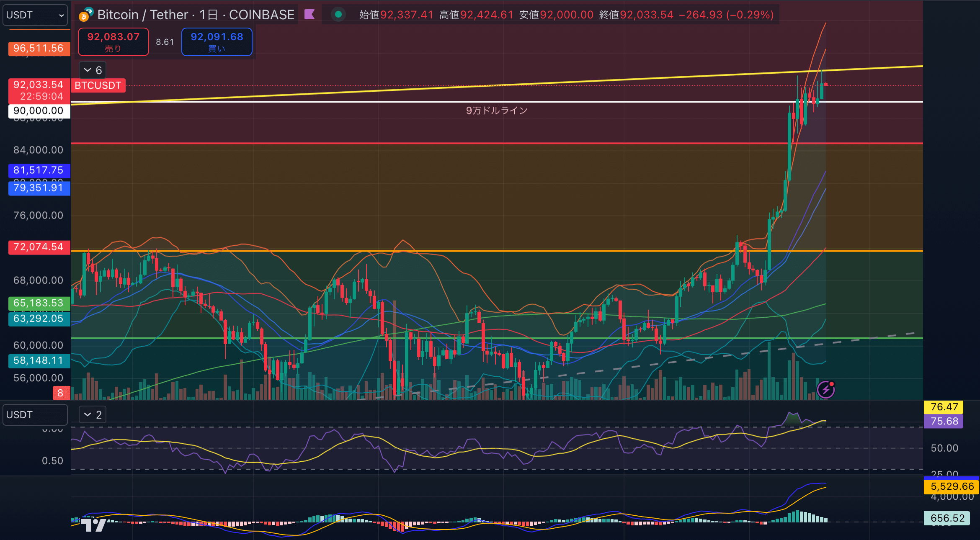
Task: Click the blue 79,351.91 price label
Action: pos(39,188)
